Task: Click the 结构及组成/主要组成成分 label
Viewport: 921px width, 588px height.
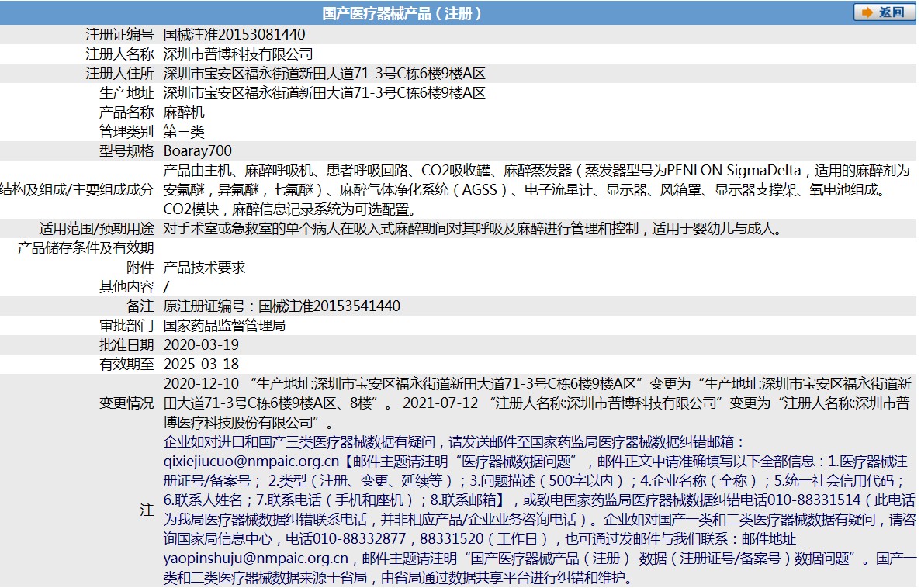Action: (x=77, y=190)
